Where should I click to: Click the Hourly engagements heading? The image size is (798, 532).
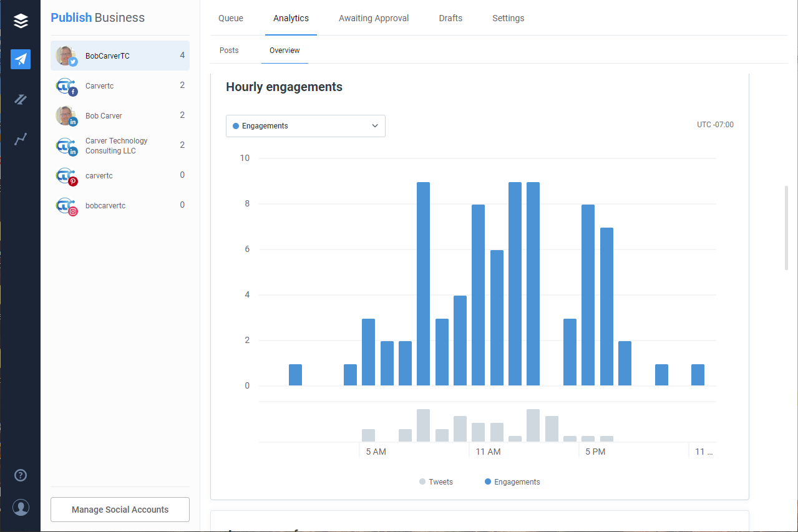pyautogui.click(x=284, y=87)
